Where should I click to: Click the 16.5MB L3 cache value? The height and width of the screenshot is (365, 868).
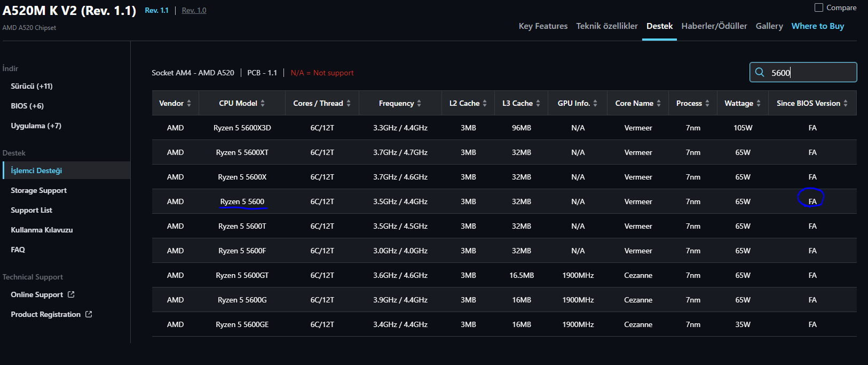tap(522, 275)
